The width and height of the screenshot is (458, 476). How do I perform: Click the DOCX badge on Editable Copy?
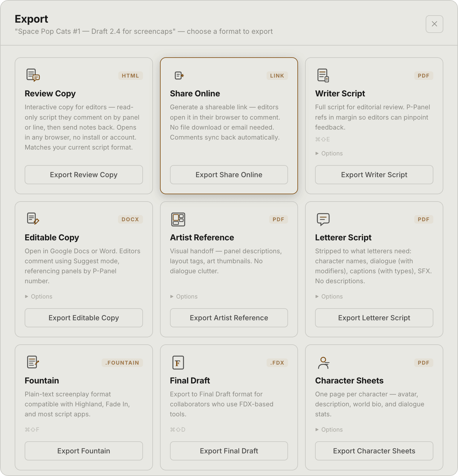tap(130, 219)
